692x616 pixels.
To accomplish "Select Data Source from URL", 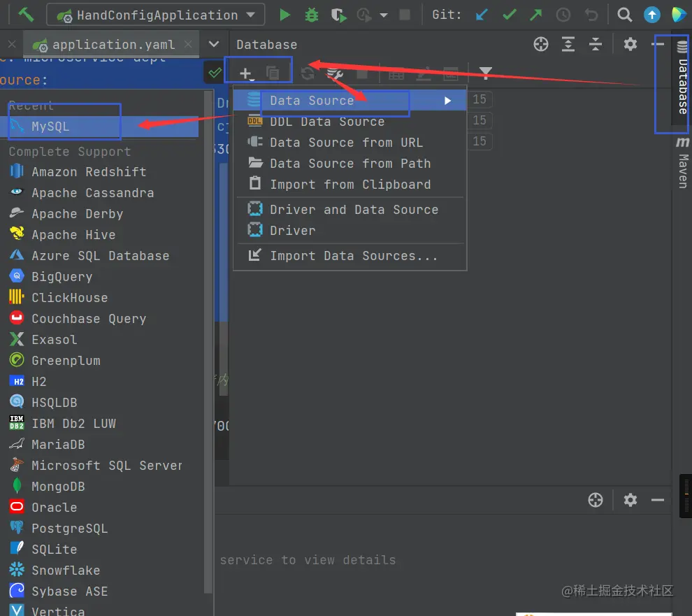I will coord(349,142).
